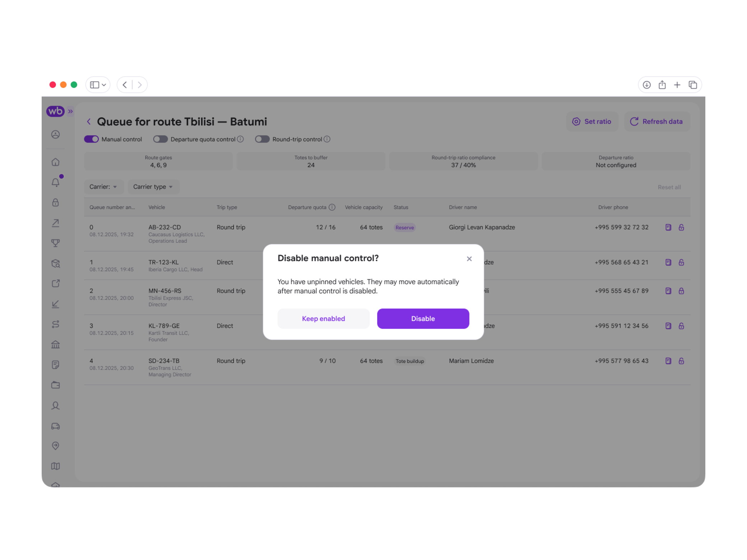Open the person search icon in sidebar
This screenshot has height=560, width=747.
pyautogui.click(x=55, y=406)
